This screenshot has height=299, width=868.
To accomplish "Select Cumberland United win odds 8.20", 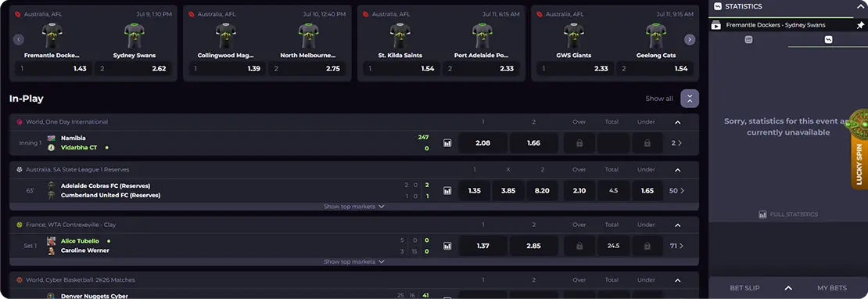I will (543, 190).
